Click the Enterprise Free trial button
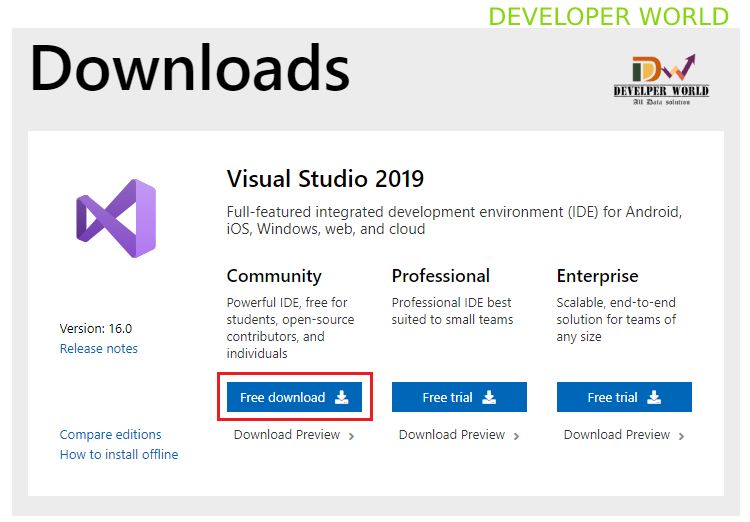750x522 pixels. [624, 397]
